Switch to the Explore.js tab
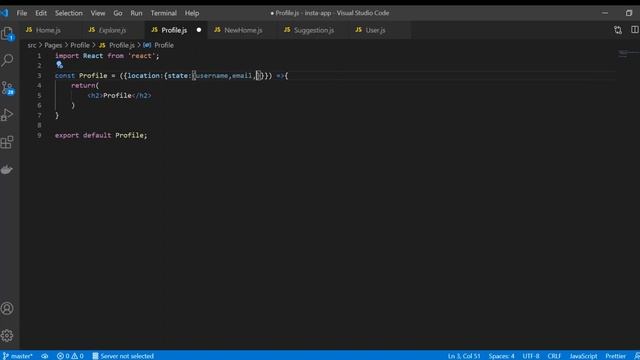 (112, 30)
